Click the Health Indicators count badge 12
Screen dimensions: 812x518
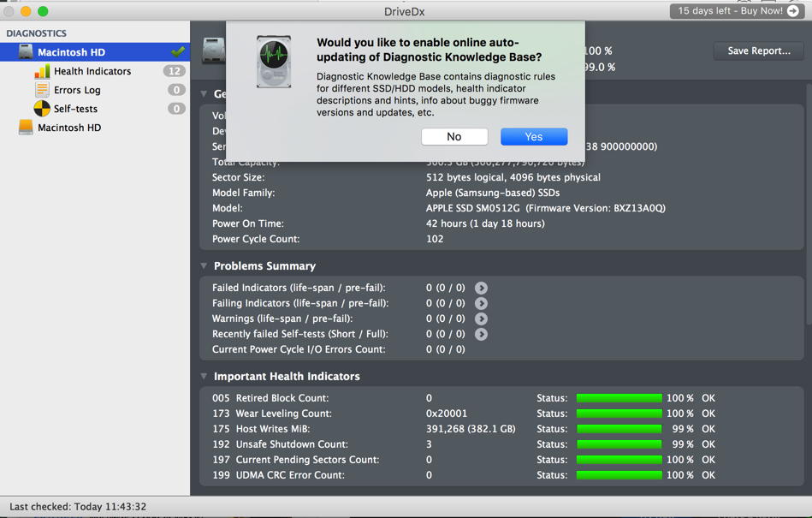point(175,71)
